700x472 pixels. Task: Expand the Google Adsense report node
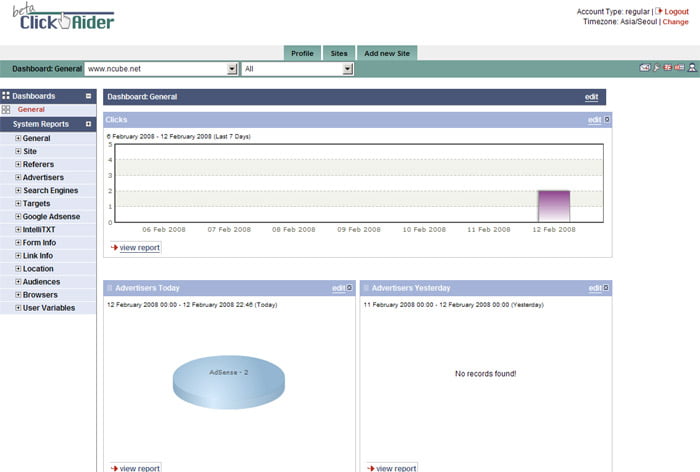18,217
